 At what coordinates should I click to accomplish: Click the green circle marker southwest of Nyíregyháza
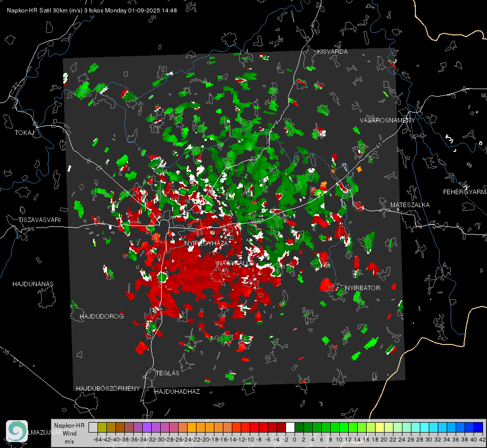(x=163, y=277)
